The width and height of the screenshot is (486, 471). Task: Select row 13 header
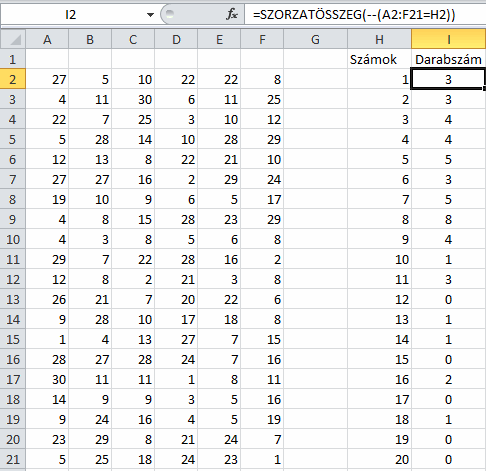coord(13,299)
